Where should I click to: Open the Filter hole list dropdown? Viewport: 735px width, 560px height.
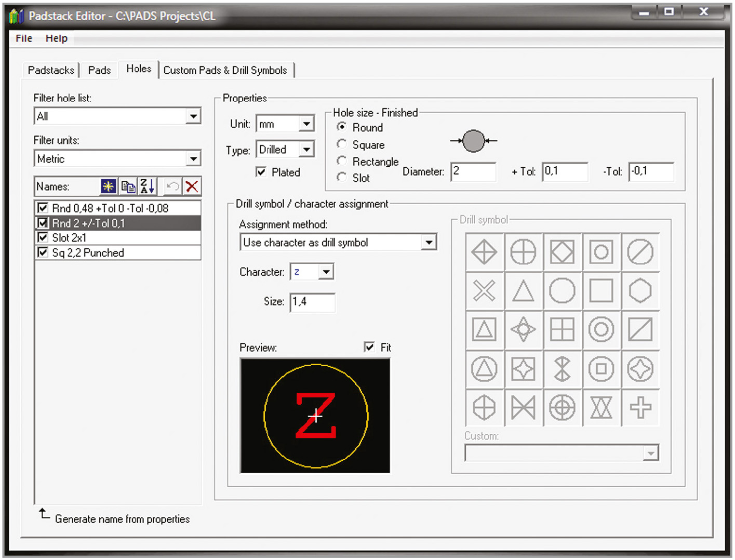pos(193,116)
